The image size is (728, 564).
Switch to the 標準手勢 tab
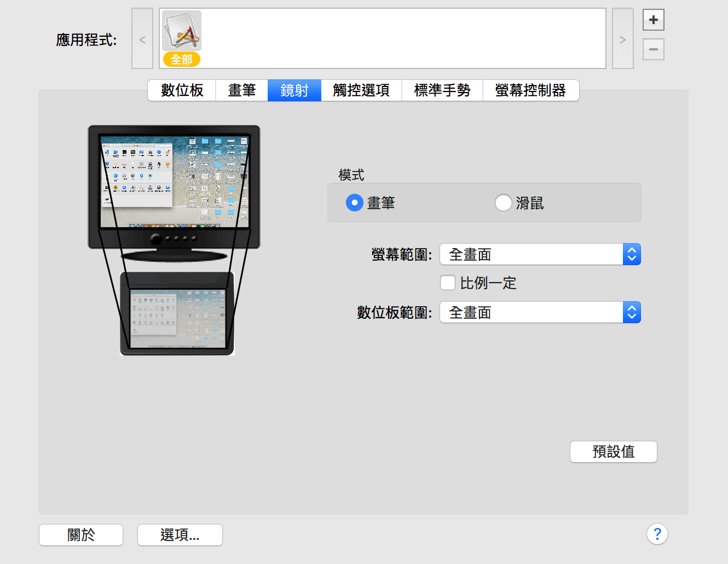[x=442, y=90]
